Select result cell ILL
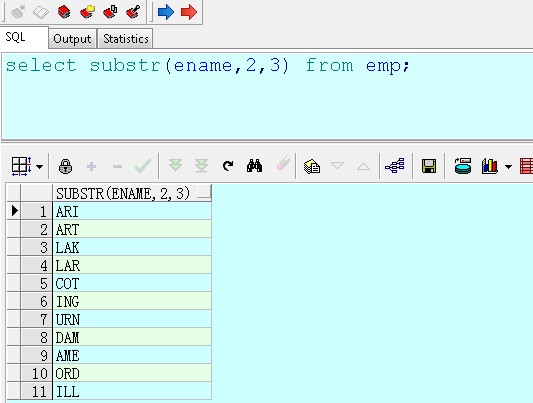The height and width of the screenshot is (403, 533). coord(132,391)
